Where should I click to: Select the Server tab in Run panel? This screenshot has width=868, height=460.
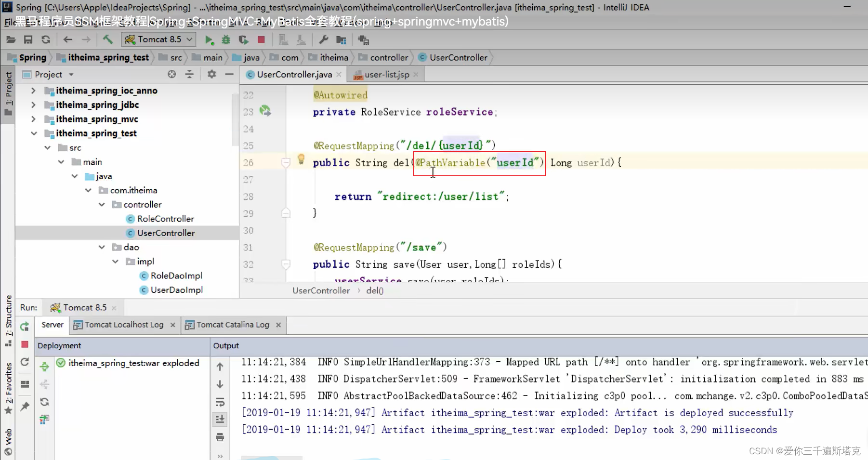[x=52, y=325]
